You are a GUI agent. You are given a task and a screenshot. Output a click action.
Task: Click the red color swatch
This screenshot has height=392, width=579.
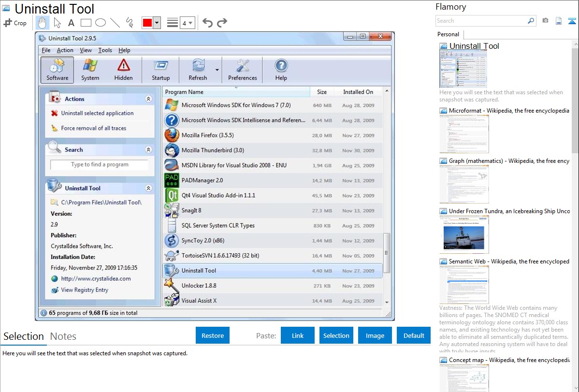(x=147, y=23)
